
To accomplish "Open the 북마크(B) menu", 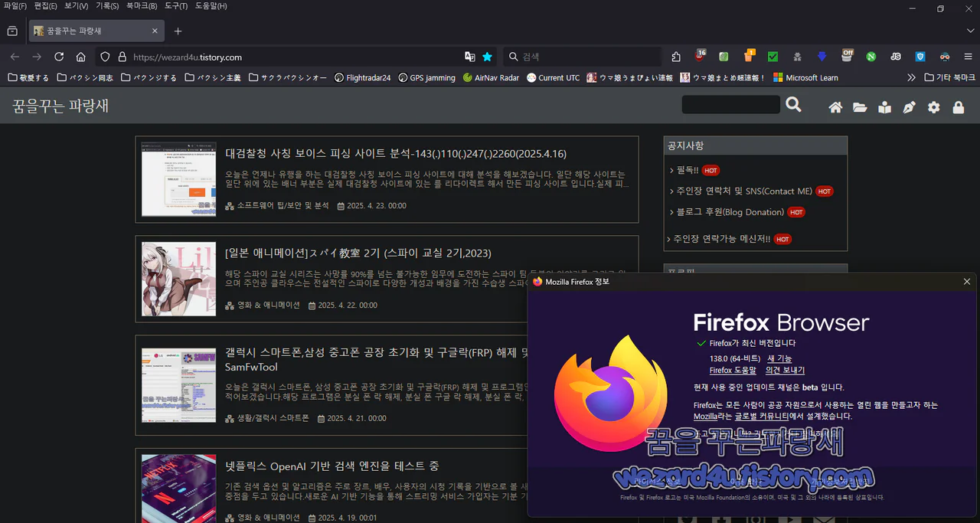I will click(x=142, y=6).
